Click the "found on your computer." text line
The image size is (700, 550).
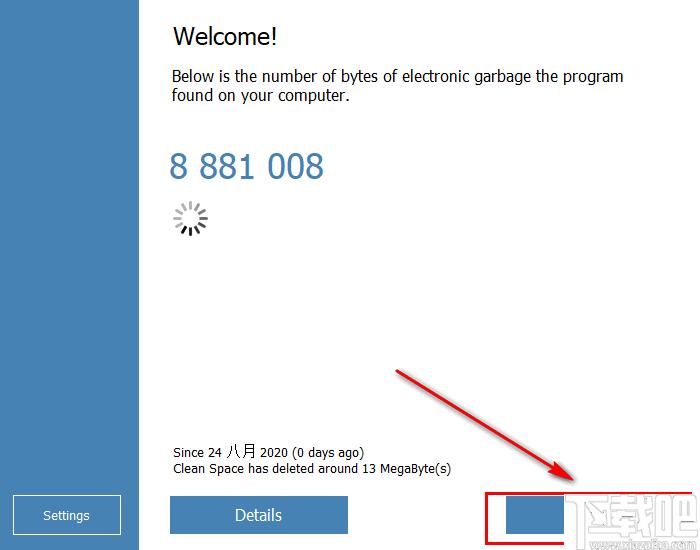point(260,97)
